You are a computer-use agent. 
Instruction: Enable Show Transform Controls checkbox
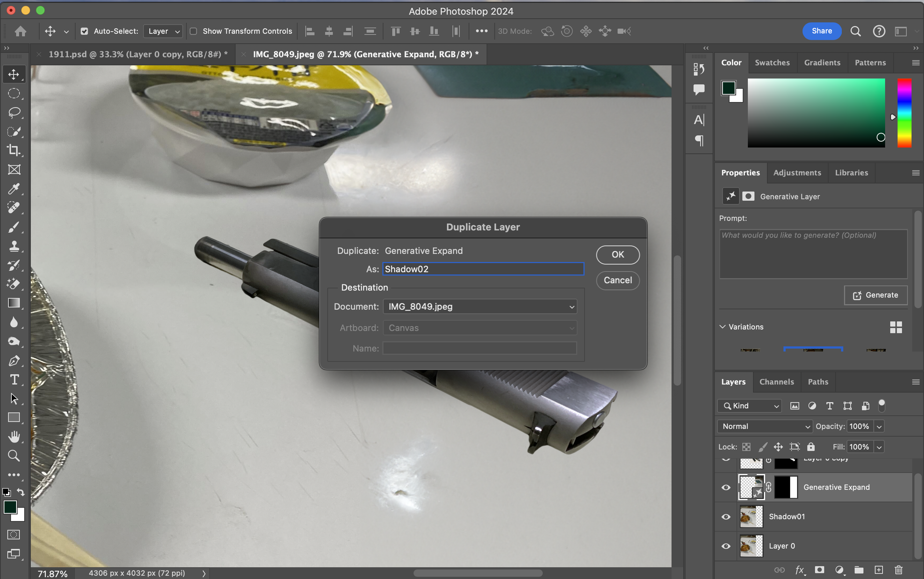tap(194, 32)
